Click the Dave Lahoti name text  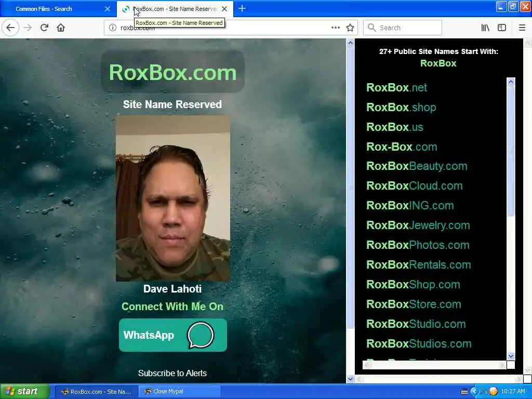(172, 288)
